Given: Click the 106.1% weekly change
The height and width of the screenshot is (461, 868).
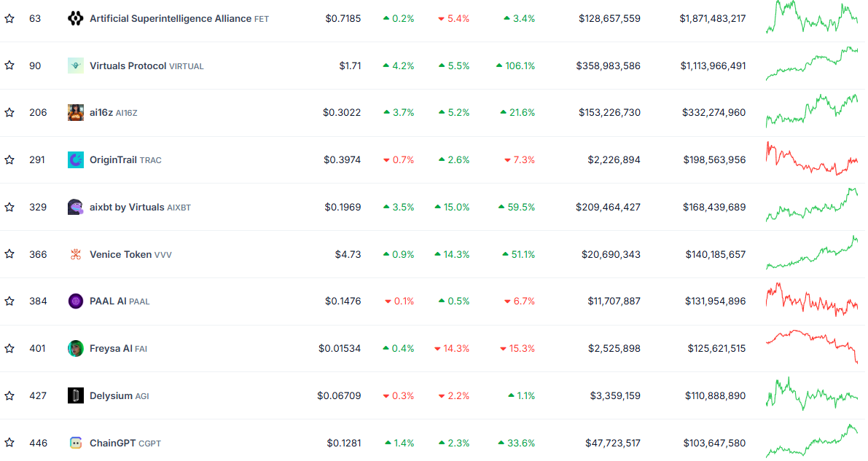Looking at the screenshot, I should click(x=516, y=66).
